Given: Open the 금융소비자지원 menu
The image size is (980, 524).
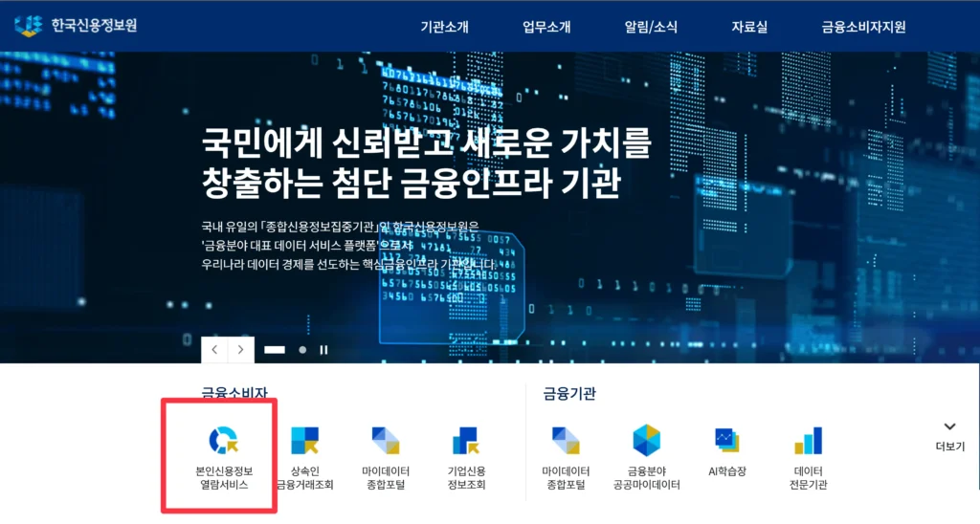Looking at the screenshot, I should 863,27.
